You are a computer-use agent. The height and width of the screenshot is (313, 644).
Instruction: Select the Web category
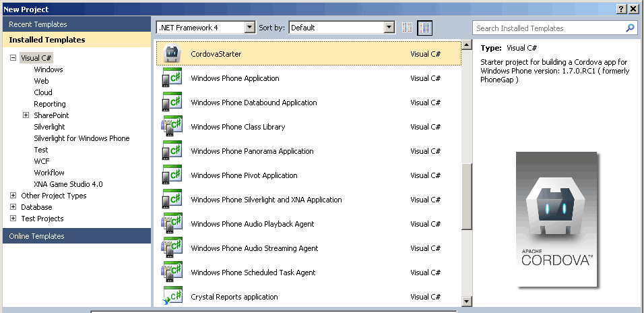(41, 81)
